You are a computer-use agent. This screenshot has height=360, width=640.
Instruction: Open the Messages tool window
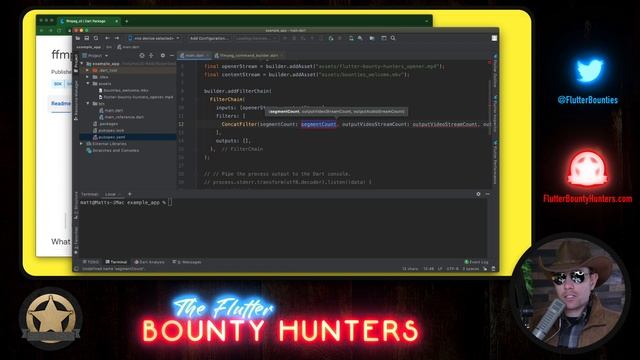[x=187, y=262]
